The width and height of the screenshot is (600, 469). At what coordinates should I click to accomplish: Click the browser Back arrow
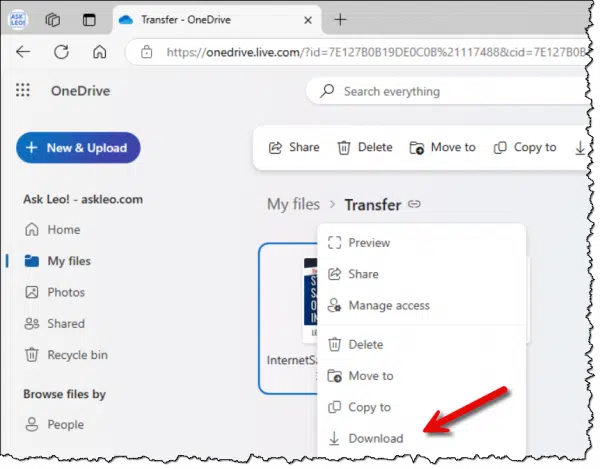click(x=24, y=52)
